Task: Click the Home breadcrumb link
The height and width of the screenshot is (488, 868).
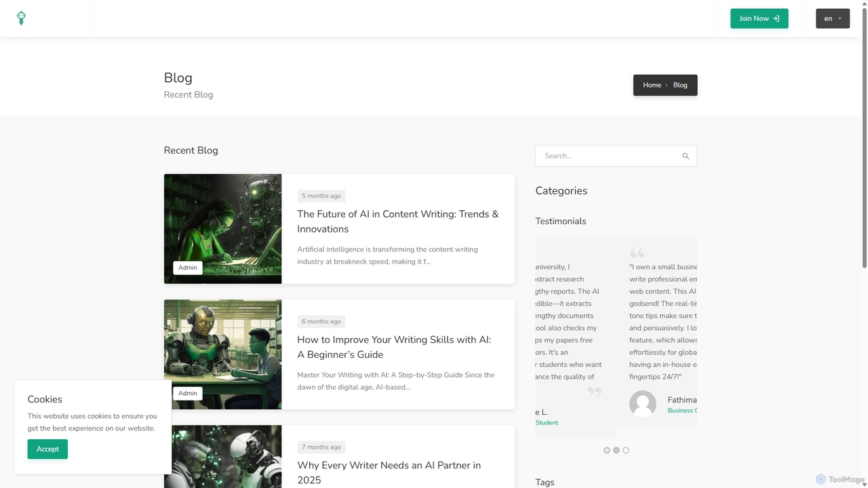Action: pos(652,85)
